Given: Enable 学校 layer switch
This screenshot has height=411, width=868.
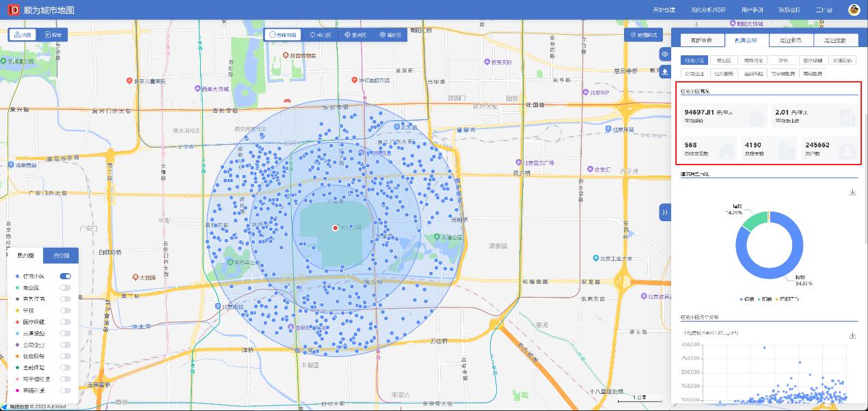Looking at the screenshot, I should (66, 311).
